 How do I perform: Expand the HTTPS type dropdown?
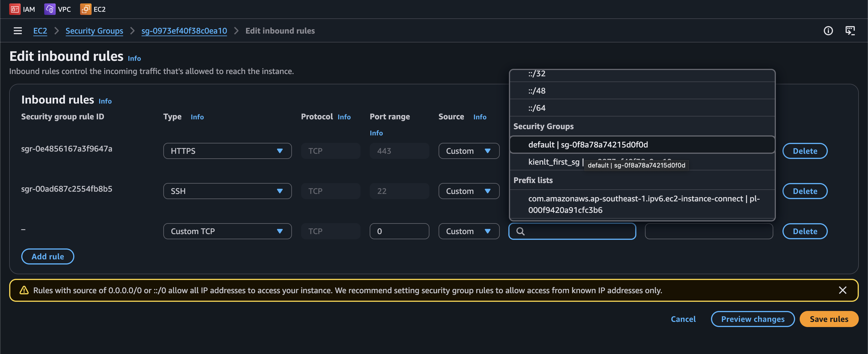[x=227, y=151]
